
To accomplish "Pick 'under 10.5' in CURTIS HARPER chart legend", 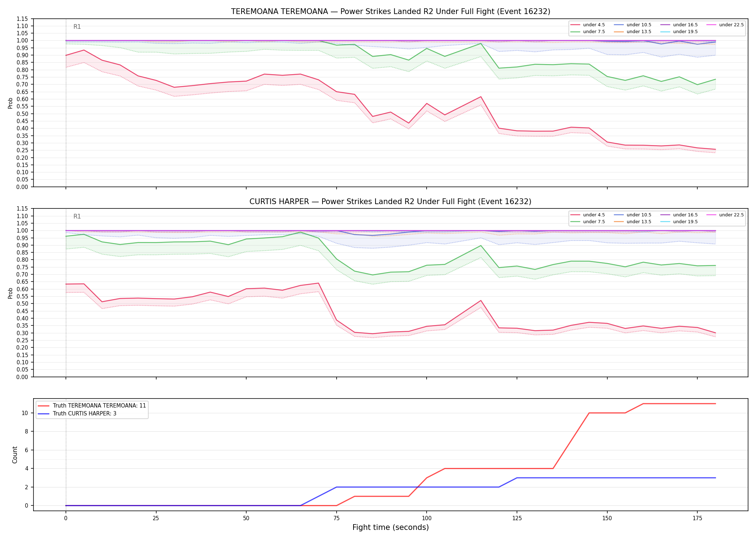I will 633,215.
